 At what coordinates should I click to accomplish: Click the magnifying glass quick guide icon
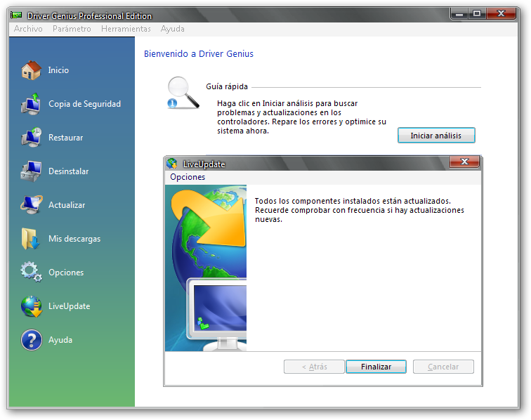(182, 93)
